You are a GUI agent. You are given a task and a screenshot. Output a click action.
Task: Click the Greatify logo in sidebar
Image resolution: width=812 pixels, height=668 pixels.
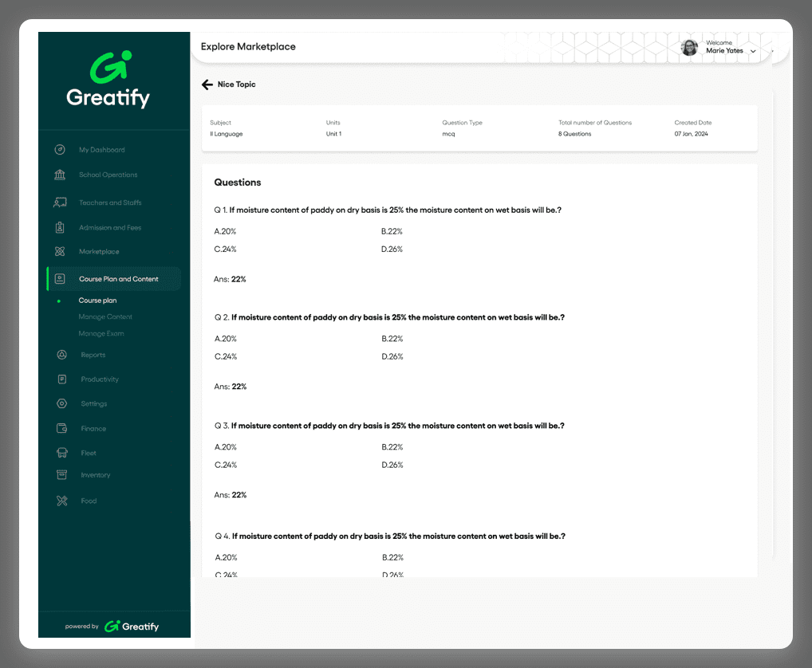(108, 80)
